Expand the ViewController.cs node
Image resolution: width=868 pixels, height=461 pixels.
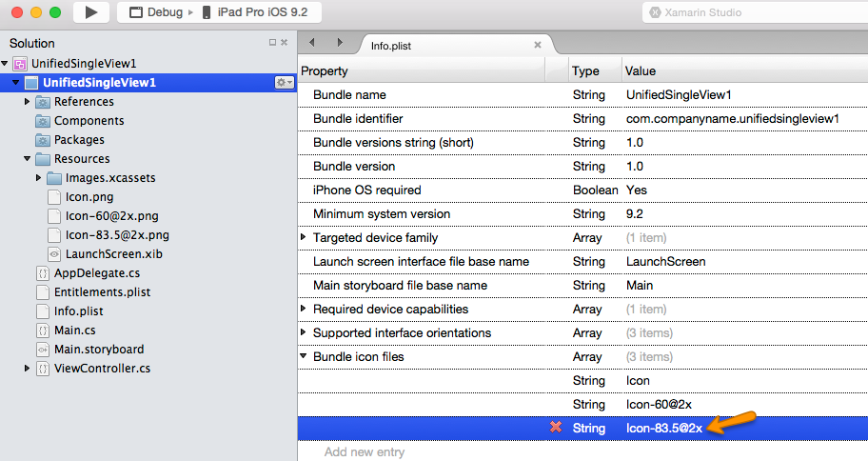point(27,368)
